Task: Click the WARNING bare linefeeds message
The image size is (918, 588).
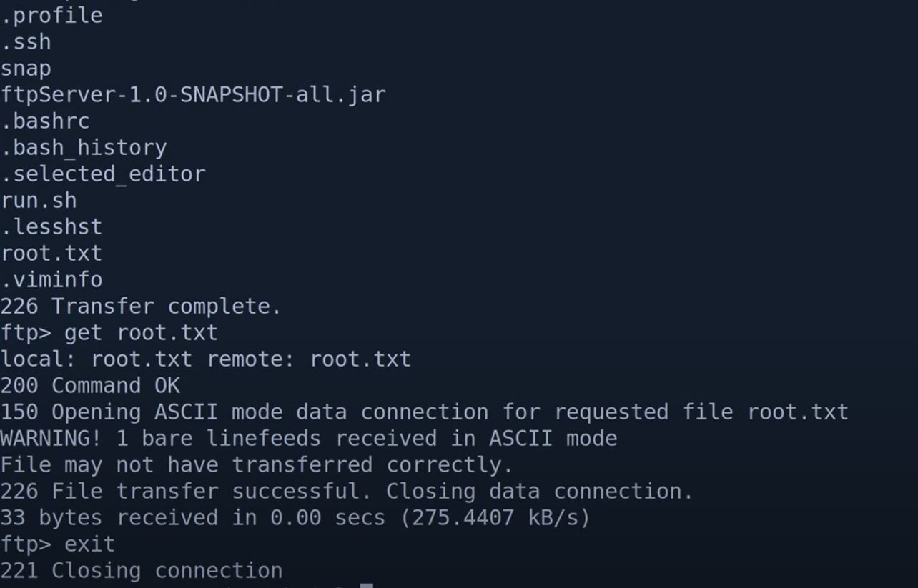Action: click(x=308, y=438)
